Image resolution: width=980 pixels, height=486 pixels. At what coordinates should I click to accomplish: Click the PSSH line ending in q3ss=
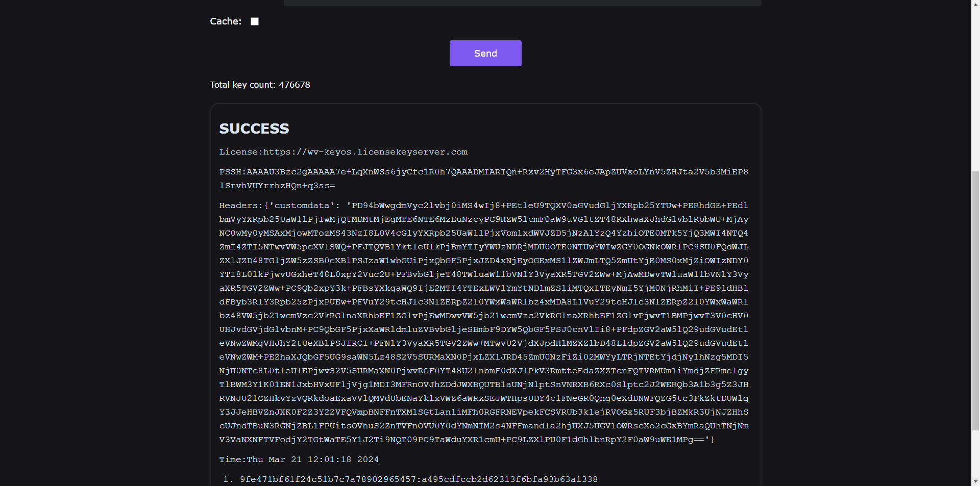(277, 186)
